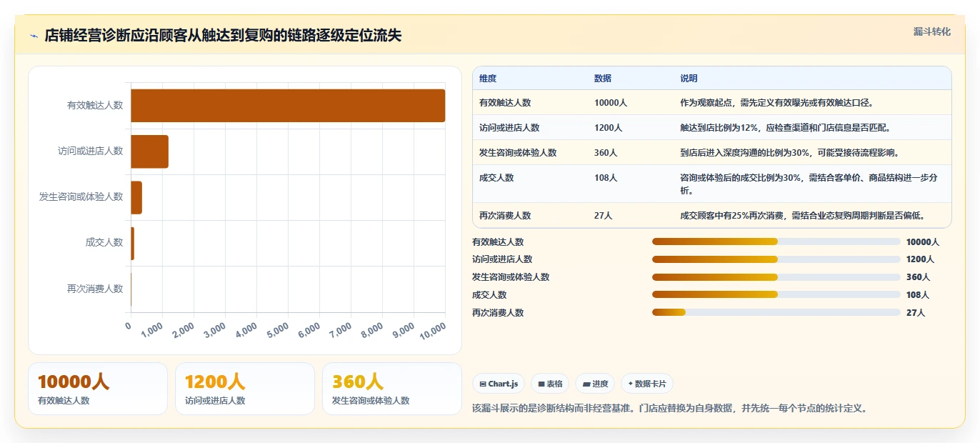Image resolution: width=980 pixels, height=443 pixels.
Task: Click the 再次消费人数 chart axis label
Action: tap(95, 289)
